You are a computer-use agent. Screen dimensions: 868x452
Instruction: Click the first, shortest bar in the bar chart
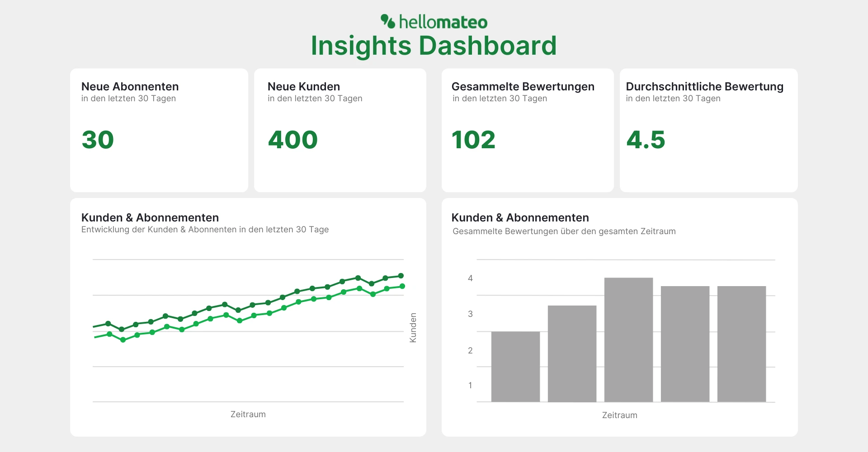tap(515, 367)
